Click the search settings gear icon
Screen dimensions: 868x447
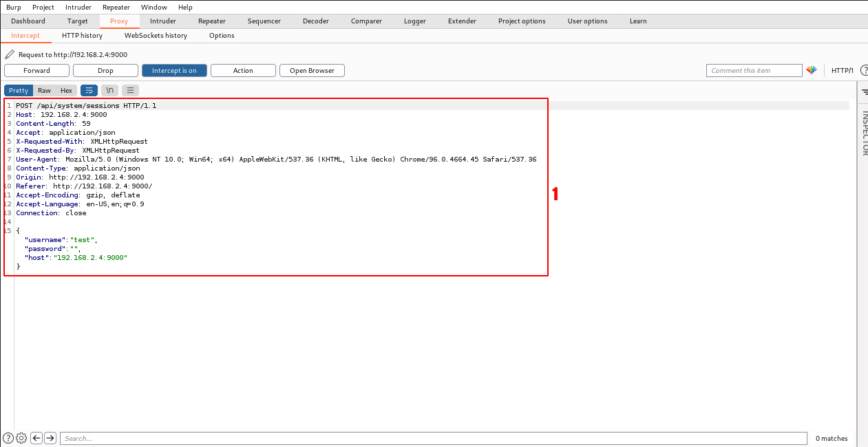(x=21, y=438)
